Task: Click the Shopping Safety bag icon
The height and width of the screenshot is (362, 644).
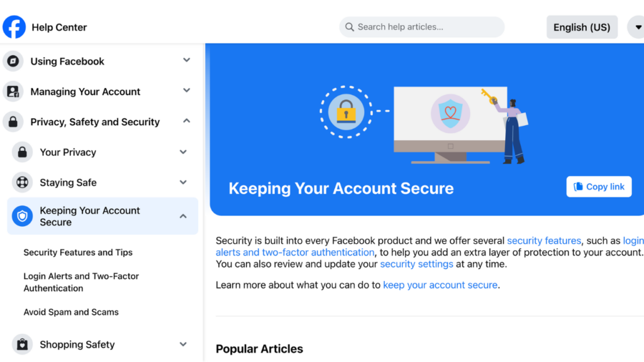Action: click(x=22, y=344)
